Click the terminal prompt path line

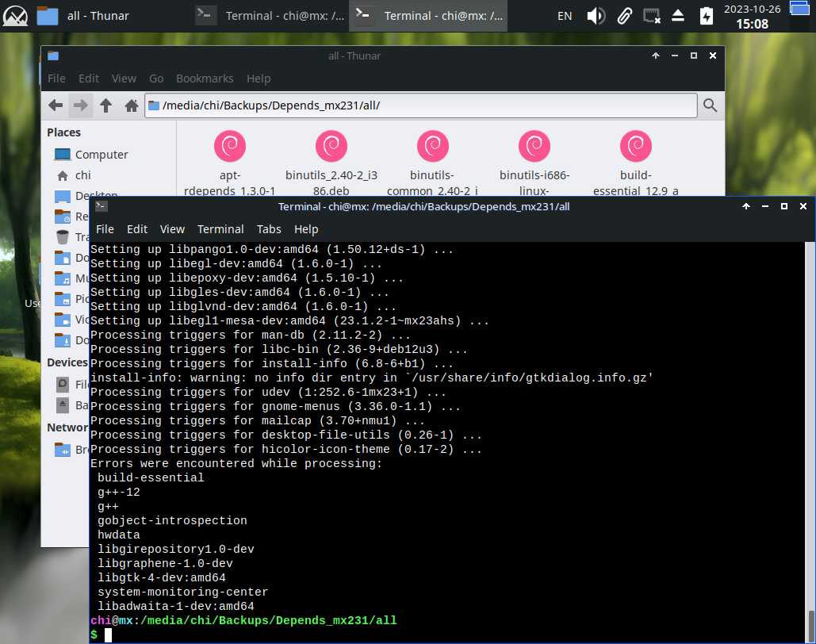[x=243, y=620]
